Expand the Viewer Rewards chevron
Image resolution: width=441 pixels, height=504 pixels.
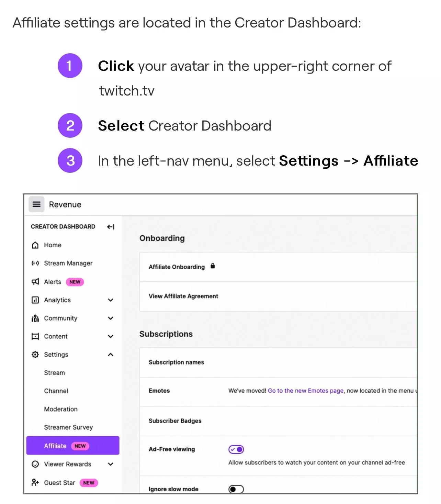pos(111,464)
